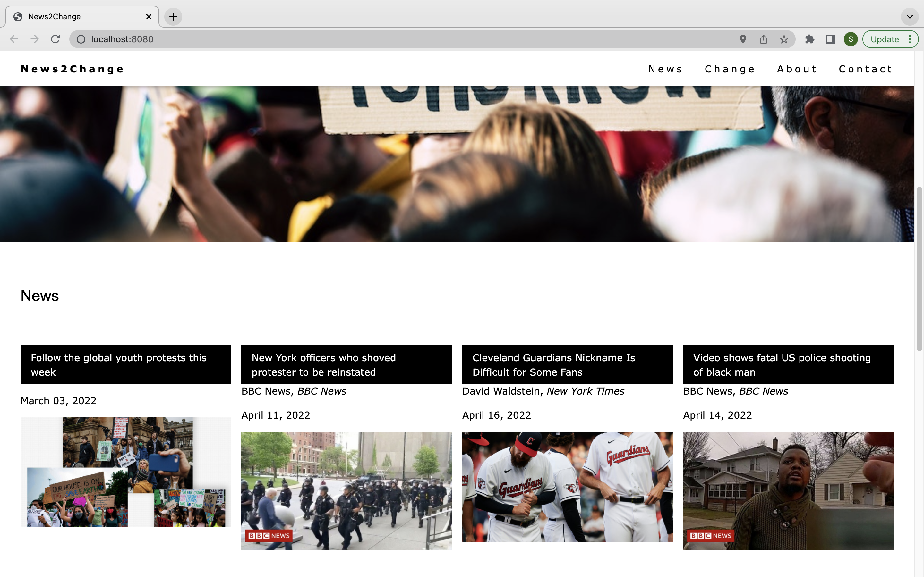This screenshot has height=577, width=924.
Task: Click the browser reload icon
Action: pyautogui.click(x=56, y=39)
